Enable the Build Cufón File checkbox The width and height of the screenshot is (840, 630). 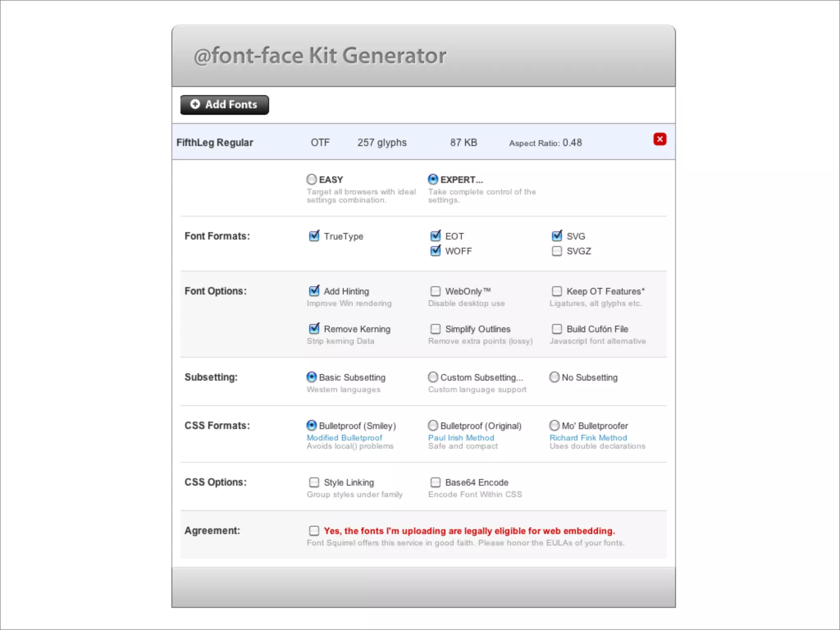click(x=557, y=329)
